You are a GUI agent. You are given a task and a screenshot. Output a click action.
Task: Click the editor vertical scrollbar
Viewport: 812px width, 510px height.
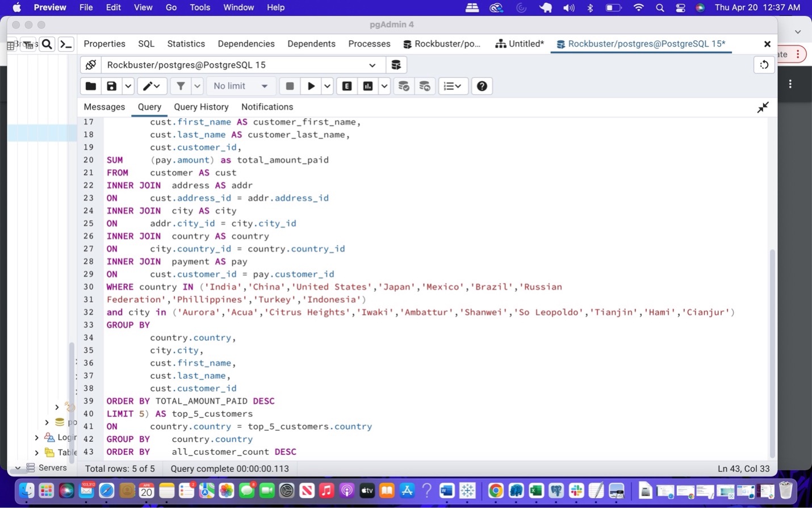click(x=772, y=352)
